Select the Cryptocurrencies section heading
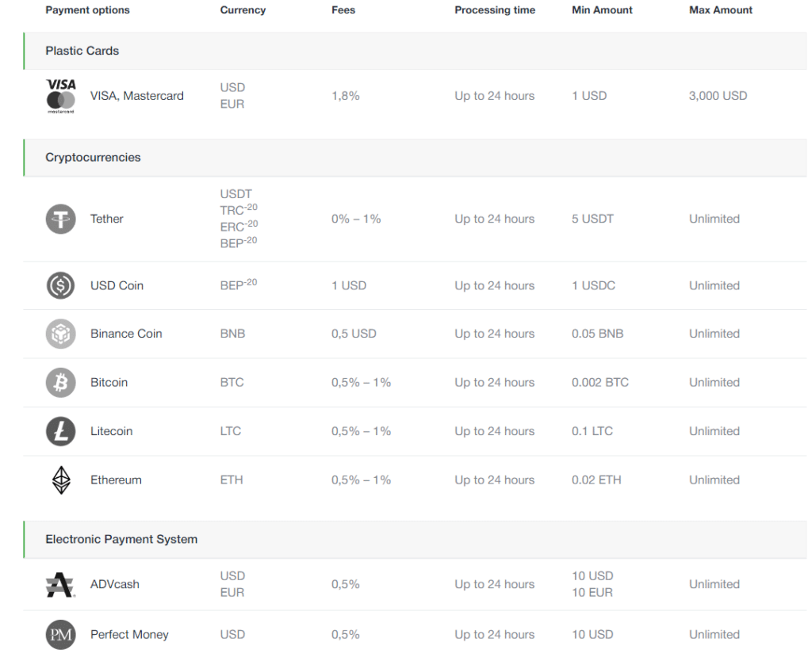This screenshot has width=812, height=661. (x=94, y=158)
